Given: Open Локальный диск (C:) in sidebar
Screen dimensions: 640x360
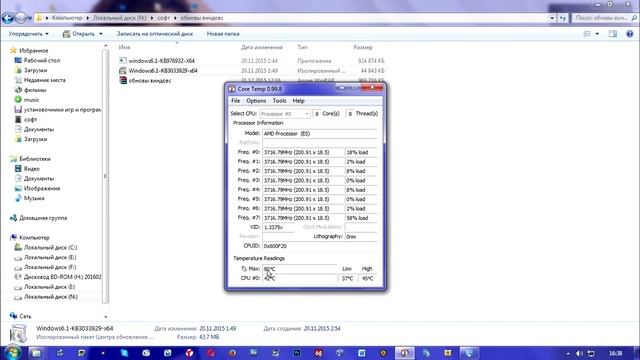Looking at the screenshot, I should point(50,248).
